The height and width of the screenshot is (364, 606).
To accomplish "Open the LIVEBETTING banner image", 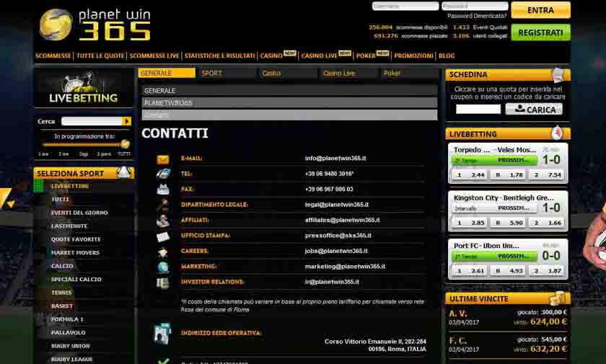I will pos(84,89).
